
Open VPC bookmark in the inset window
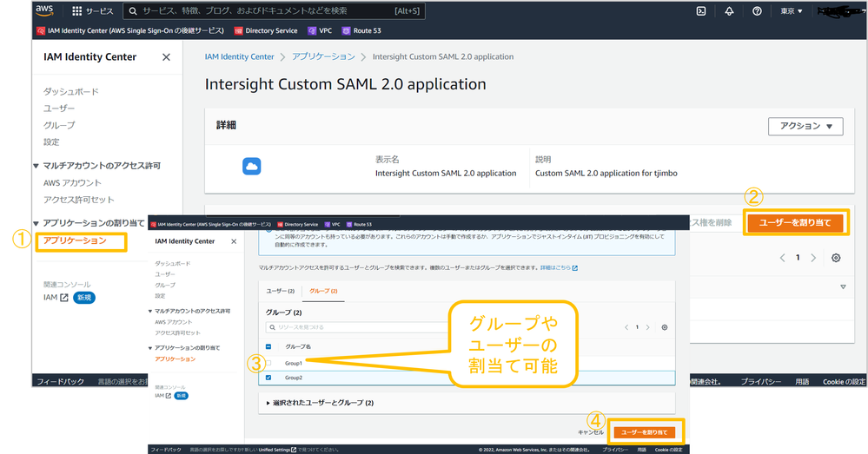coord(332,225)
